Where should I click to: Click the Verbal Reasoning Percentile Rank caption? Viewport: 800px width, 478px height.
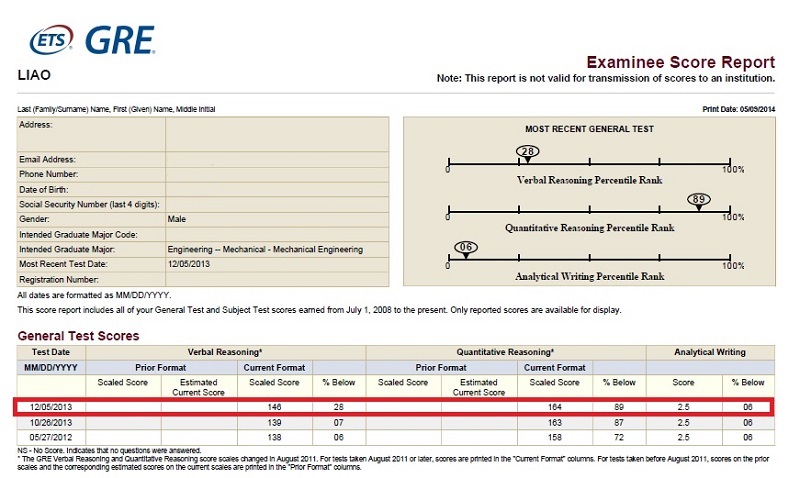pos(589,180)
